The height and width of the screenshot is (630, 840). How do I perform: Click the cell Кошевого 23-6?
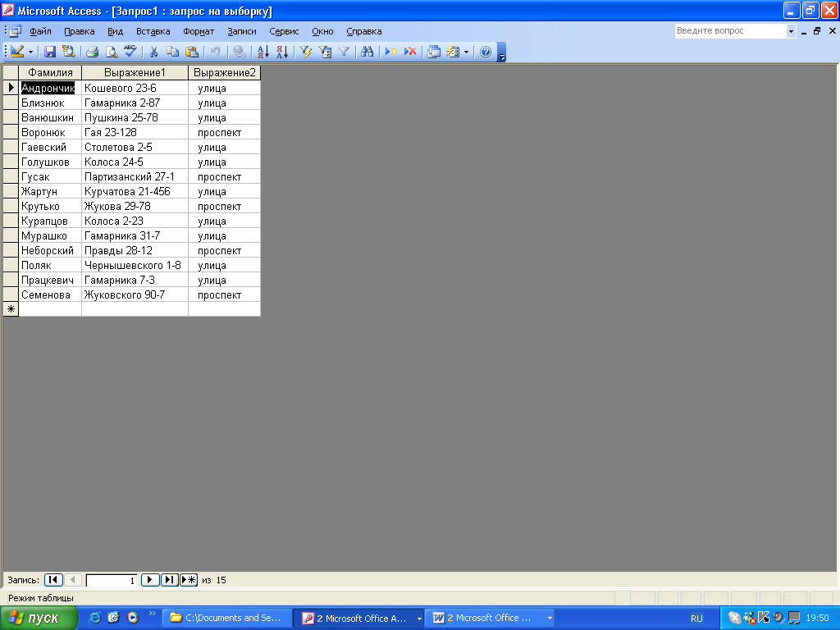click(x=135, y=88)
